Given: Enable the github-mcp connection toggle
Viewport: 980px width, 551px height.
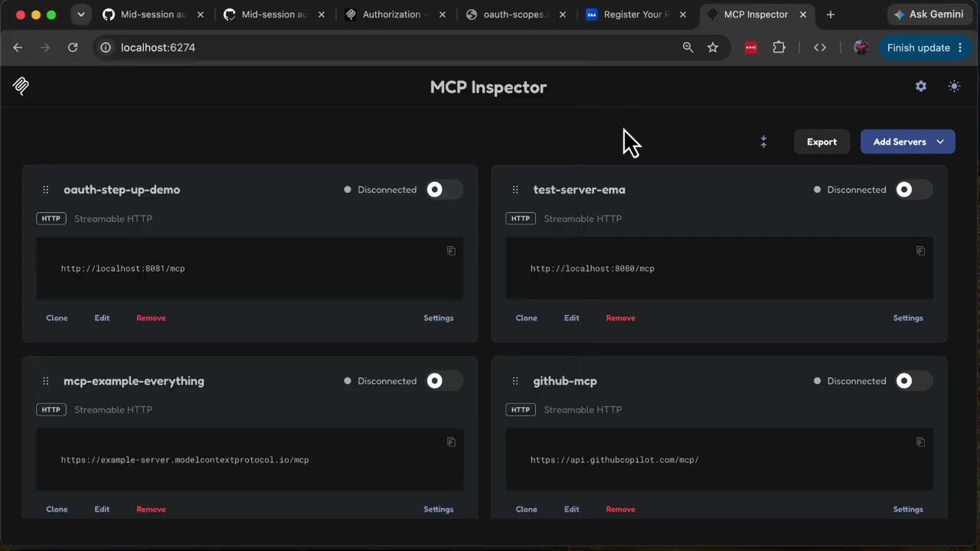Looking at the screenshot, I should click(914, 381).
